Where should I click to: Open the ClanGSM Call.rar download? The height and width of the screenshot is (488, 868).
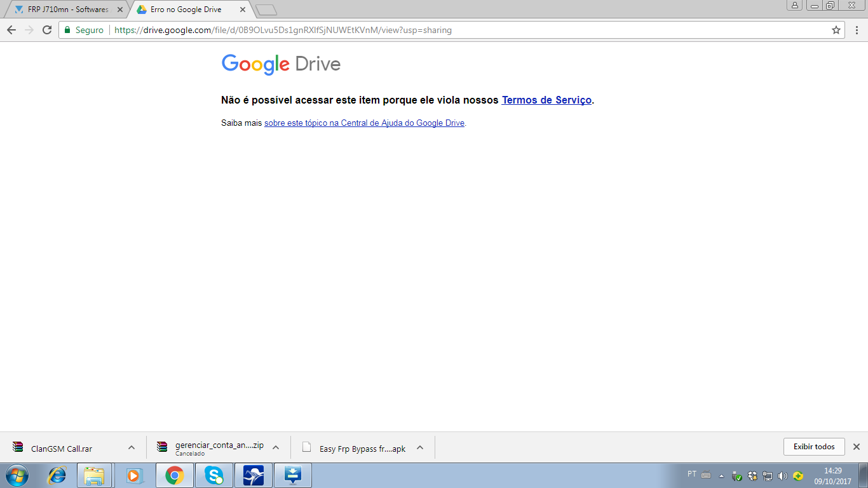pos(62,449)
